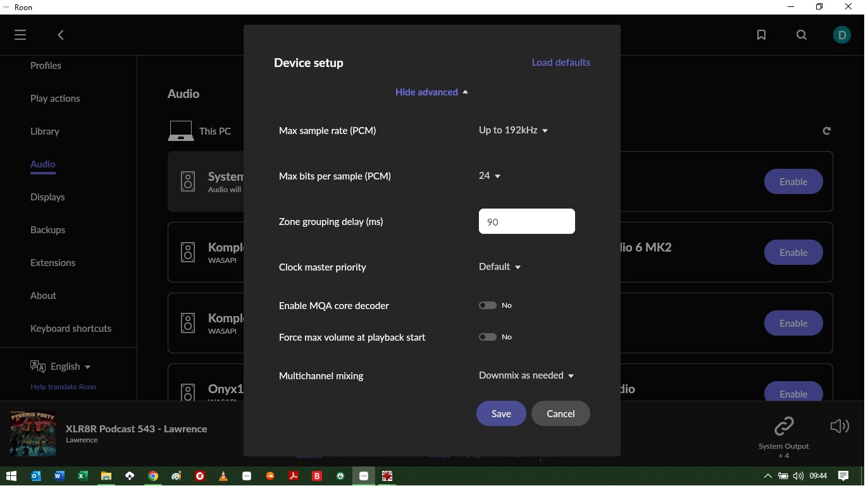Expand Clock master priority dropdown
Viewport: 868px width, 493px height.
500,267
